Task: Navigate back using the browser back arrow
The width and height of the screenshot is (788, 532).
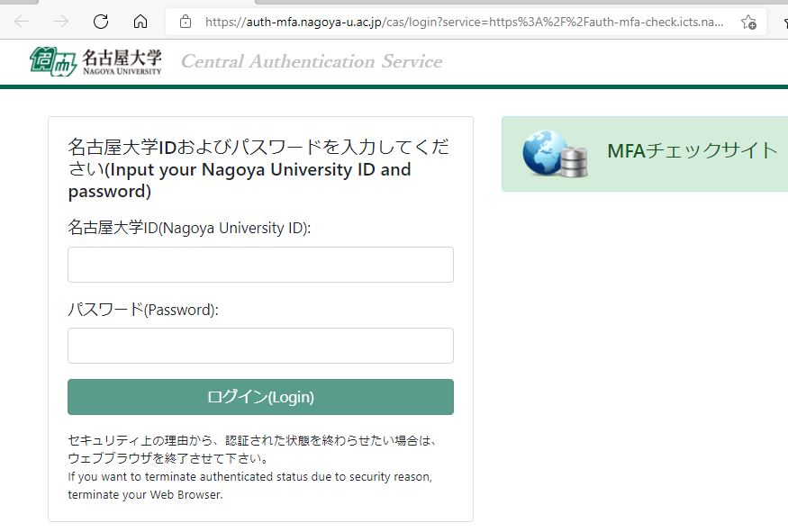Action: click(x=20, y=21)
